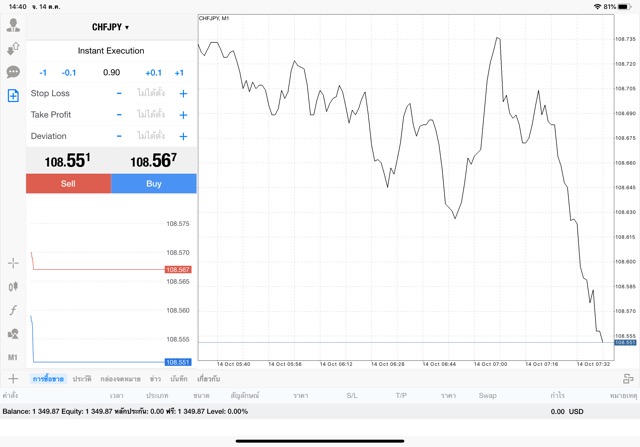Select the new order document icon
Image resolution: width=640 pixels, height=447 pixels.
coord(13,96)
